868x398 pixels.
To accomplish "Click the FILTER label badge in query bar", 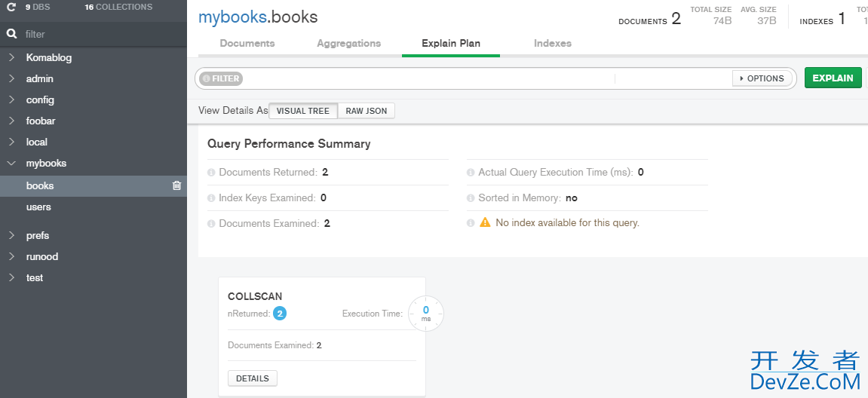I will pos(221,78).
